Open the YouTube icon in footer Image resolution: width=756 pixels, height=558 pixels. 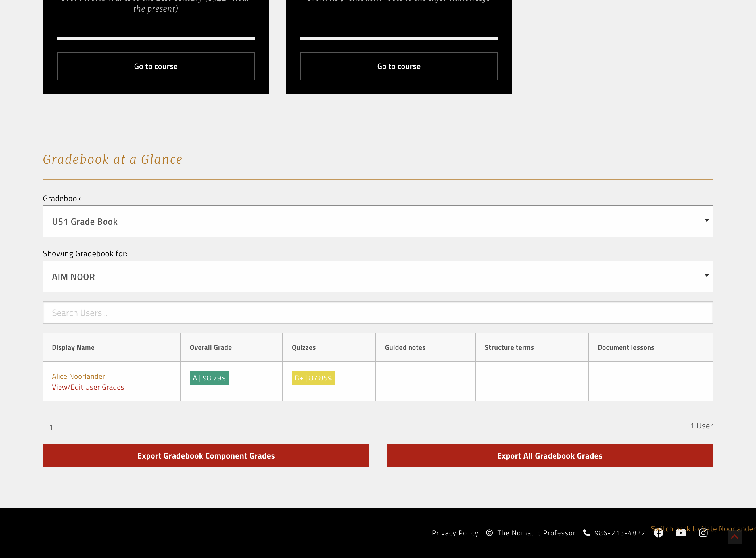(x=681, y=533)
